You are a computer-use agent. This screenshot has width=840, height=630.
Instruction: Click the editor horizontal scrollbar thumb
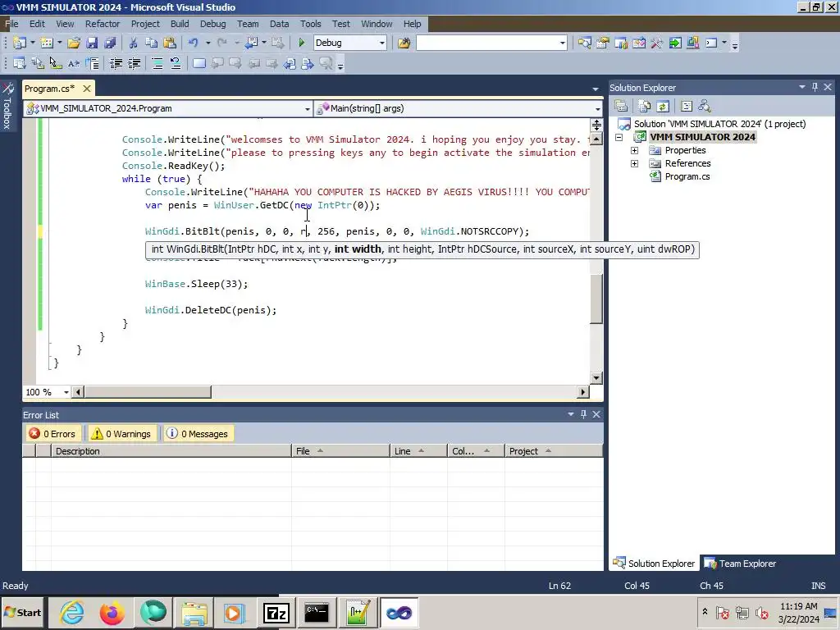(x=148, y=392)
